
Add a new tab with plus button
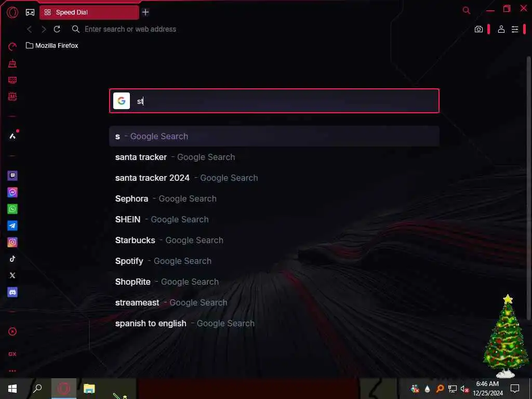[x=145, y=12]
